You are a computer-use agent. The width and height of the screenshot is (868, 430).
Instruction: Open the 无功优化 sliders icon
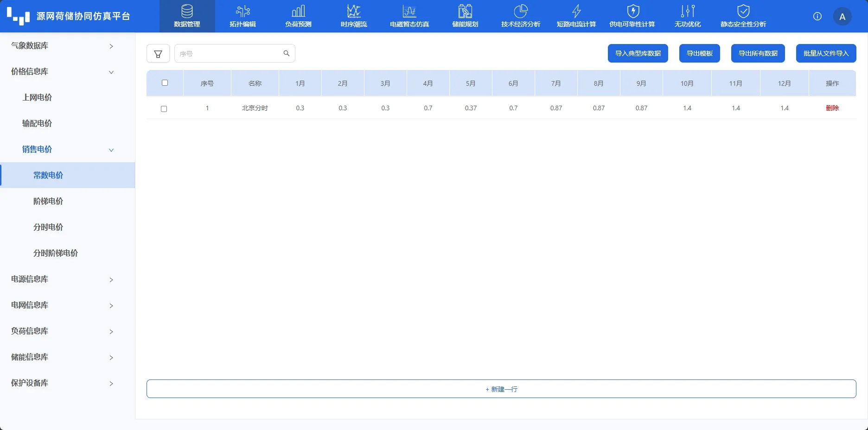pyautogui.click(x=688, y=11)
